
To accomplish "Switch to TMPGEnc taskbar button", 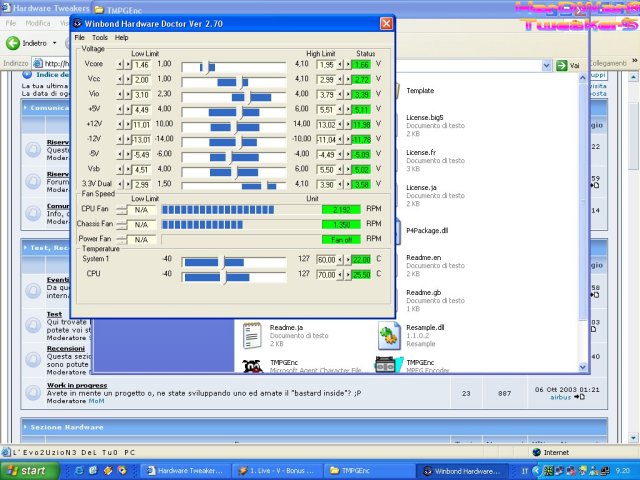I will point(369,471).
